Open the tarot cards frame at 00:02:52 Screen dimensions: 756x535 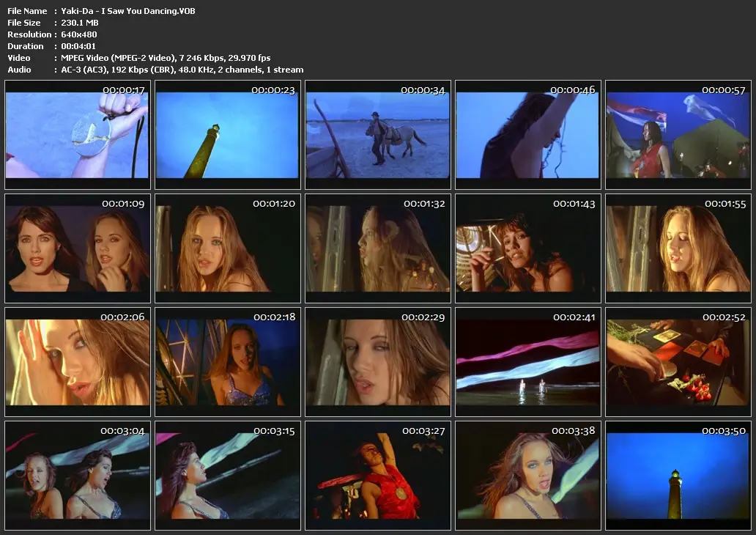[x=678, y=362]
